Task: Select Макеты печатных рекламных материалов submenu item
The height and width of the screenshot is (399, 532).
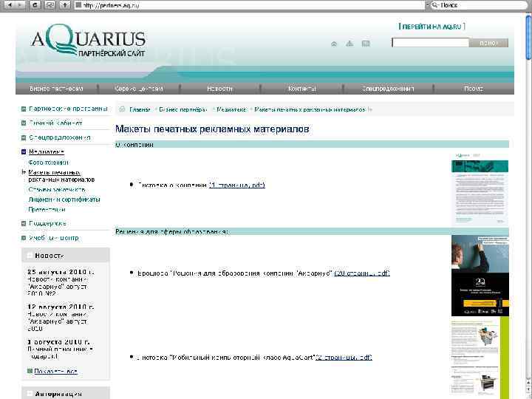Action: click(61, 176)
